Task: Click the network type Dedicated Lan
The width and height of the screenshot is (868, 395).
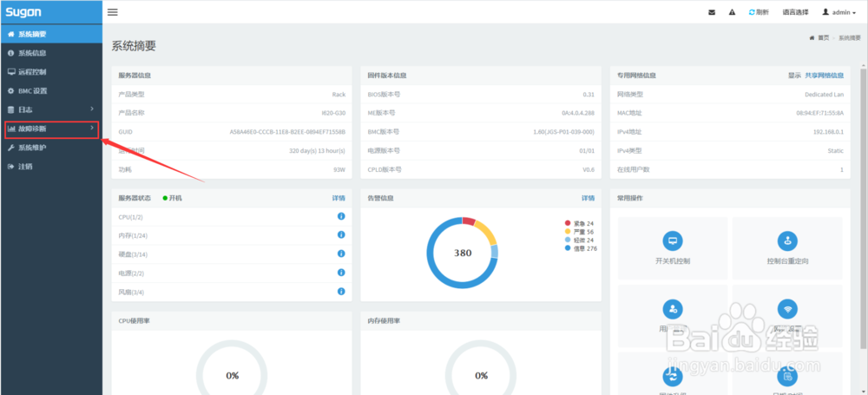Action: [825, 94]
